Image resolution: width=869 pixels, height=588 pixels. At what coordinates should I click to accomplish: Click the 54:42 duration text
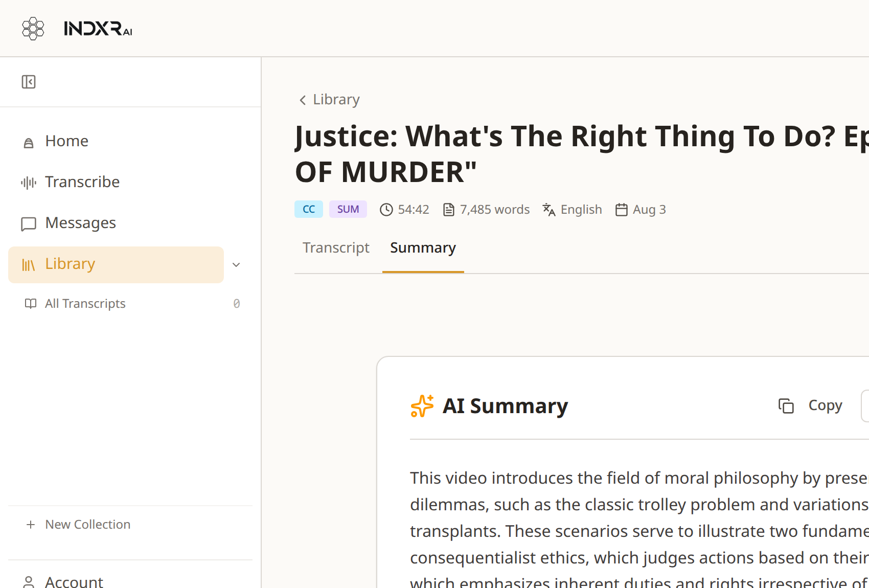(x=414, y=210)
